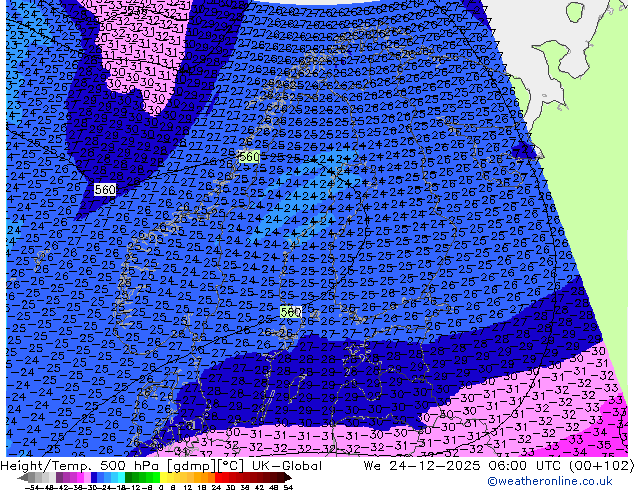Click the 0 label on the color scale

[161, 487]
